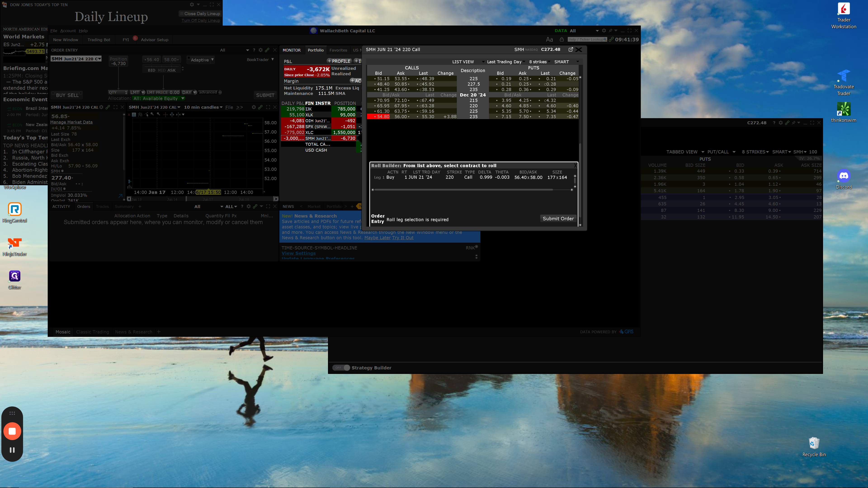Pop out the SMH option roll window

[571, 49]
